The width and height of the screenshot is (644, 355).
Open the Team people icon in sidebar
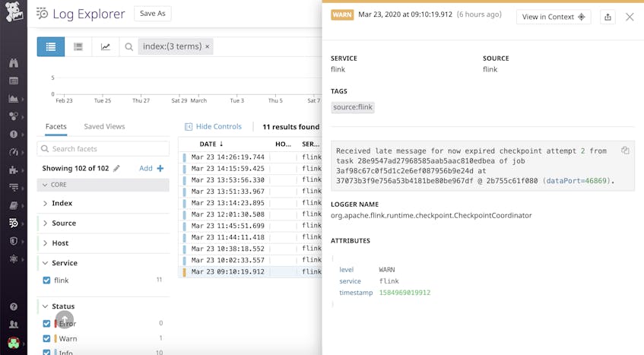[14, 325]
